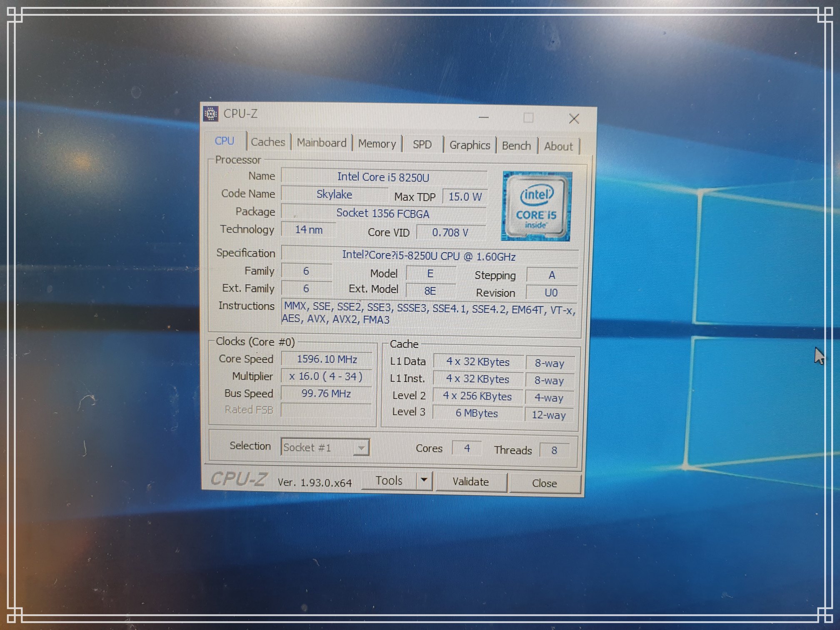Click the Intel Core i5 logo badge
Screen dimensions: 840x630
point(536,206)
